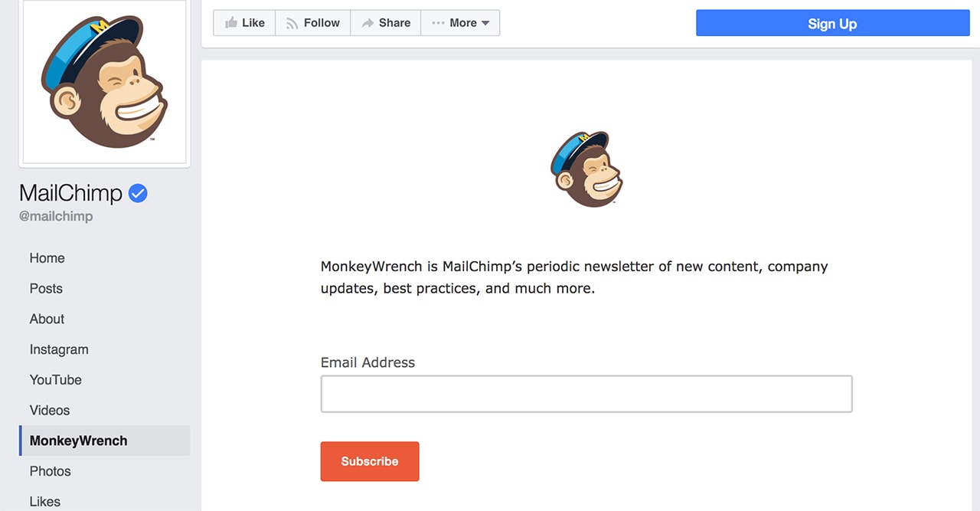980x511 pixels.
Task: Click the Share arrow icon
Action: 367,23
